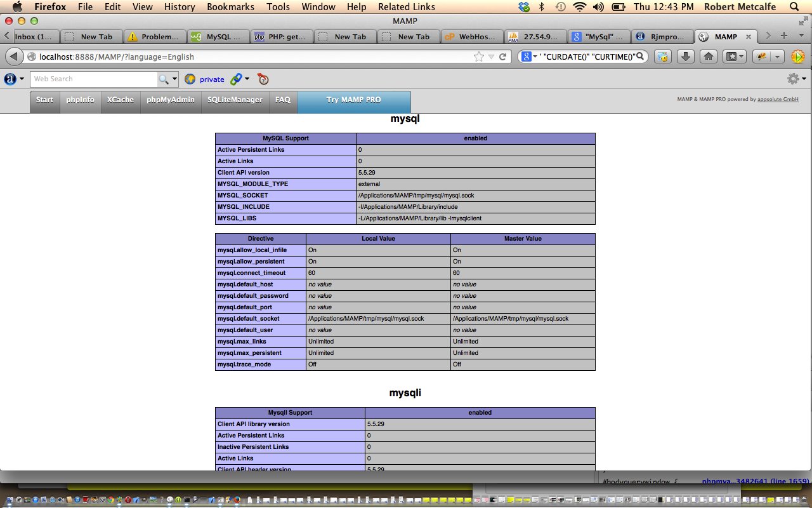Viewport: 812px width, 508px height.
Task: Open battery status menu icon
Action: click(x=617, y=7)
